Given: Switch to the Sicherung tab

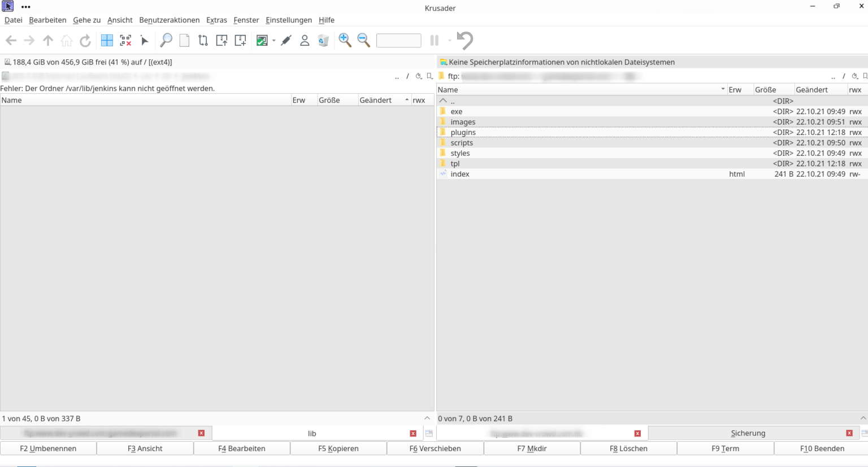Looking at the screenshot, I should click(x=748, y=433).
